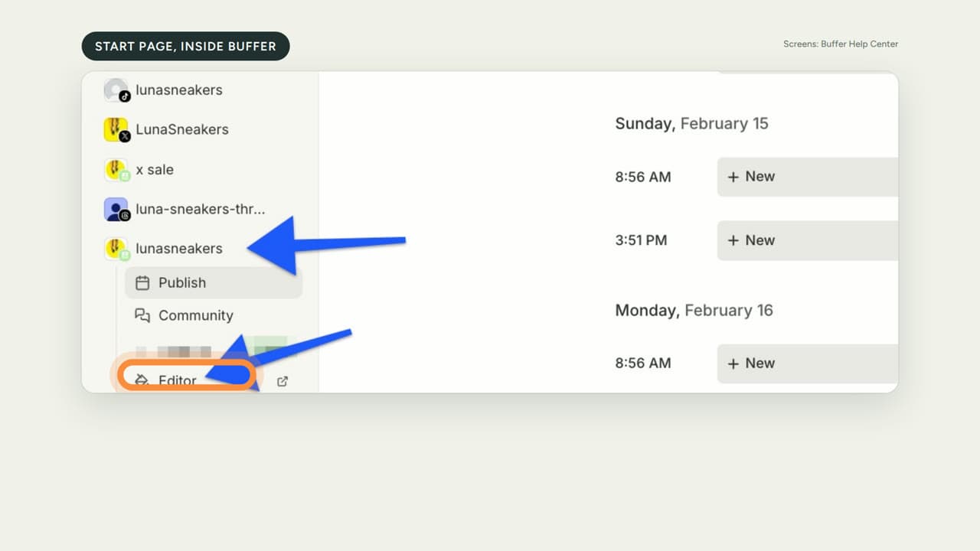
Task: Open the Community section
Action: [x=214, y=315]
